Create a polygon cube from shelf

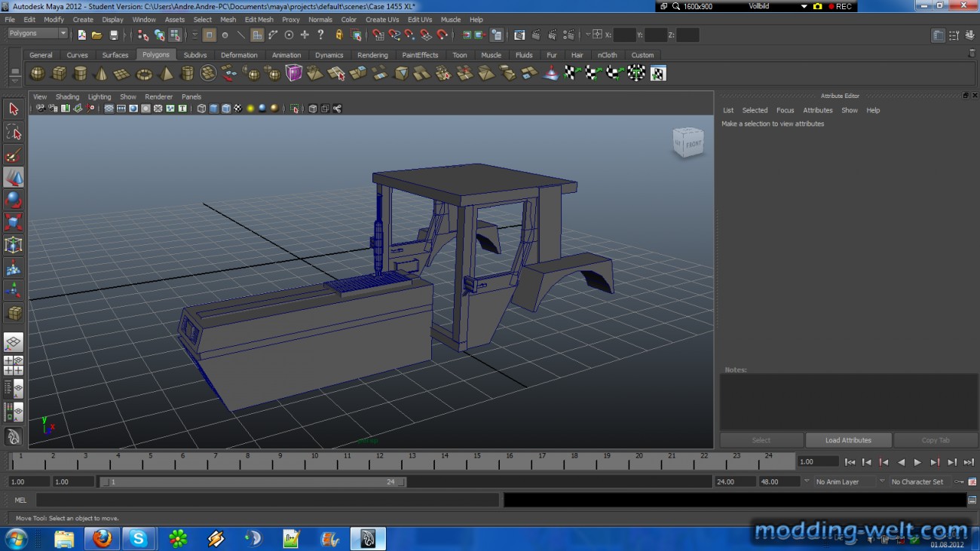click(x=58, y=73)
